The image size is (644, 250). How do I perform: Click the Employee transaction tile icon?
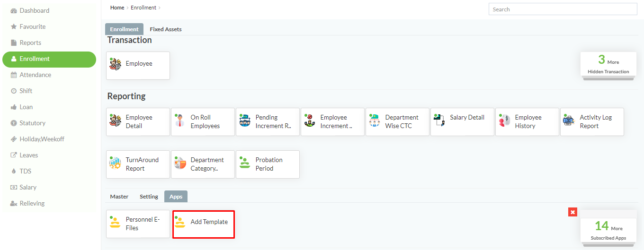[x=115, y=64]
